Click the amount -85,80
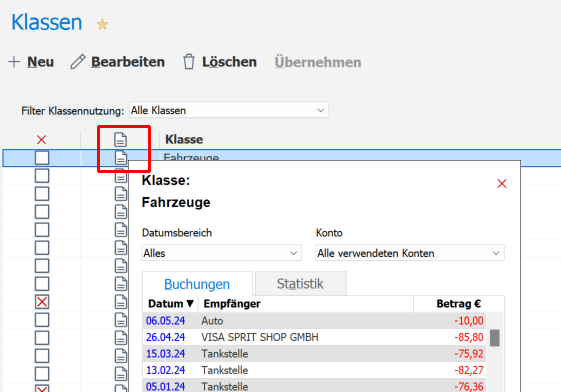Viewport: 561px width, 392px height. click(x=469, y=337)
